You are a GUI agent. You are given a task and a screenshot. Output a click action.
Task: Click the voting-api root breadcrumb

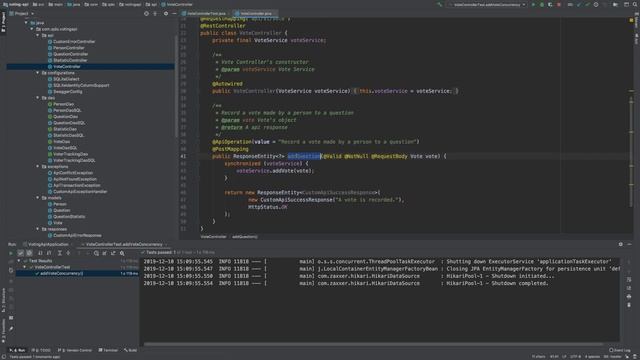click(16, 4)
